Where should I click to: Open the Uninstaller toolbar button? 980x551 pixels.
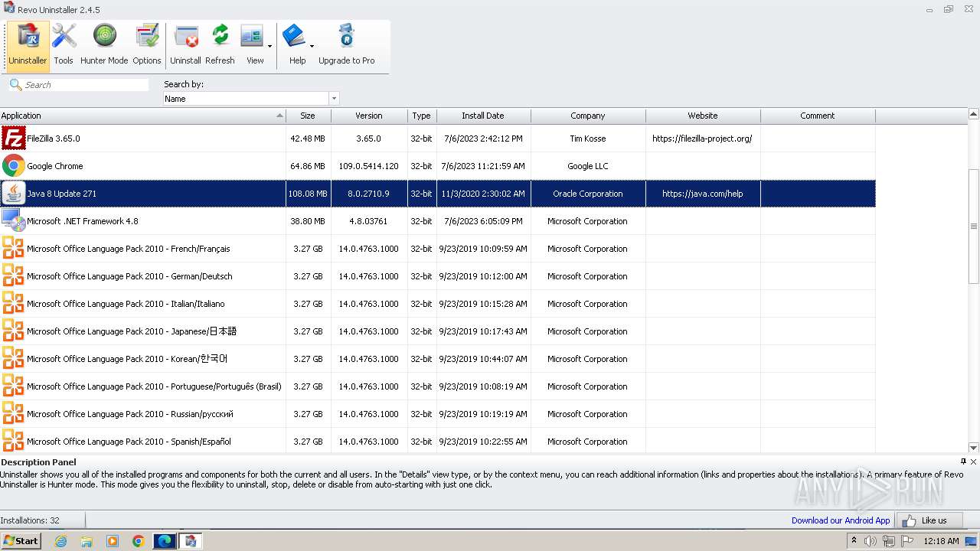(x=28, y=45)
